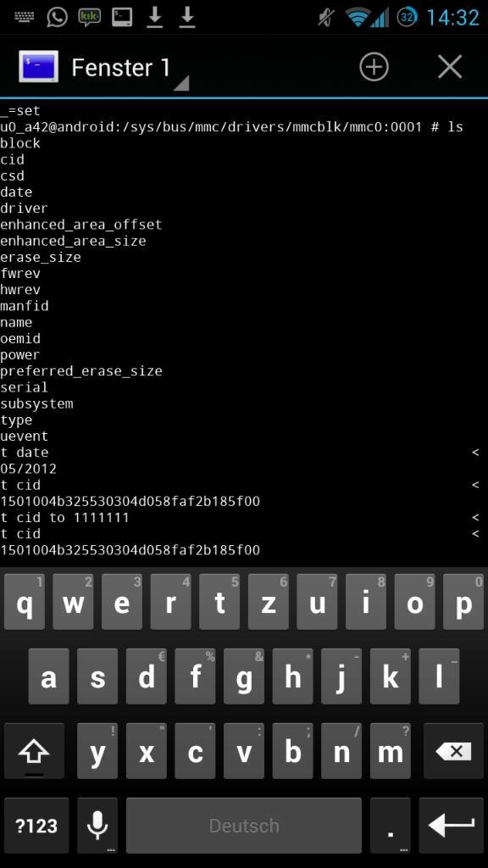This screenshot has width=488, height=868.
Task: Toggle the shift key on keyboard
Action: pos(34,751)
